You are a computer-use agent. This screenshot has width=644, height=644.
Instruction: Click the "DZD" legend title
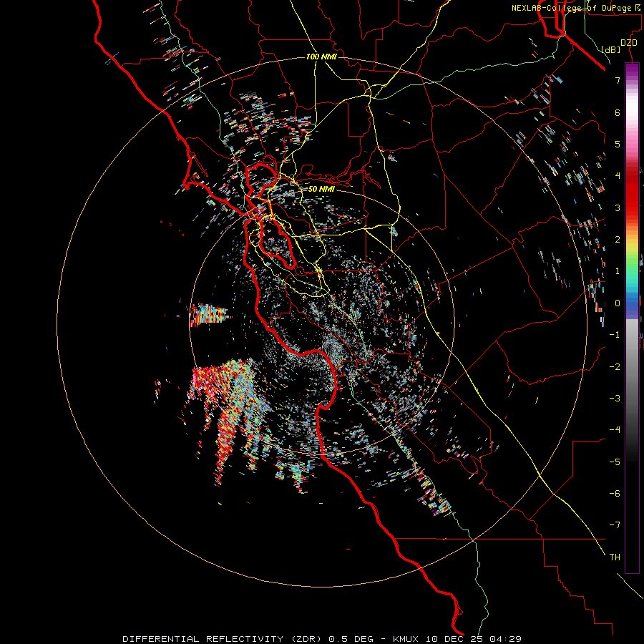[629, 43]
